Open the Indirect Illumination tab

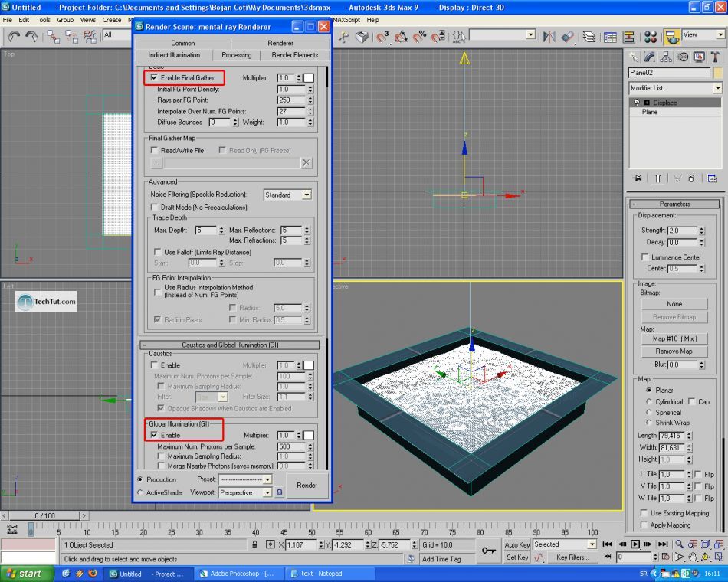(174, 55)
